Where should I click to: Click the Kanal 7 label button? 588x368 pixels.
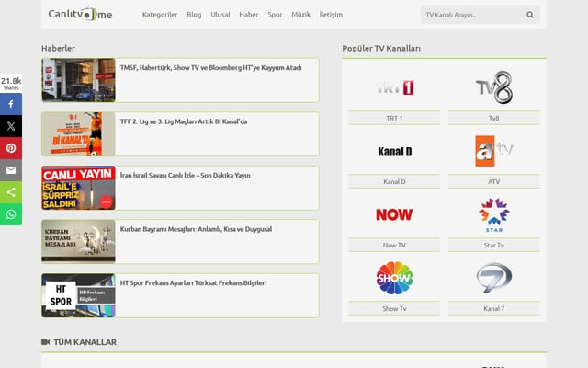pos(494,308)
